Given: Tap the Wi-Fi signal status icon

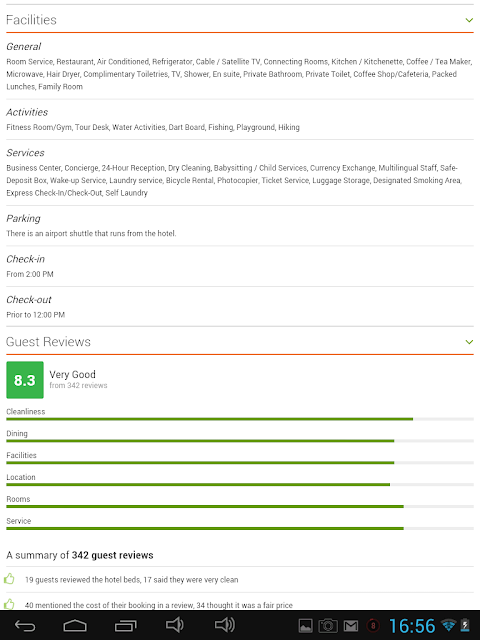Looking at the screenshot, I should pos(448,625).
